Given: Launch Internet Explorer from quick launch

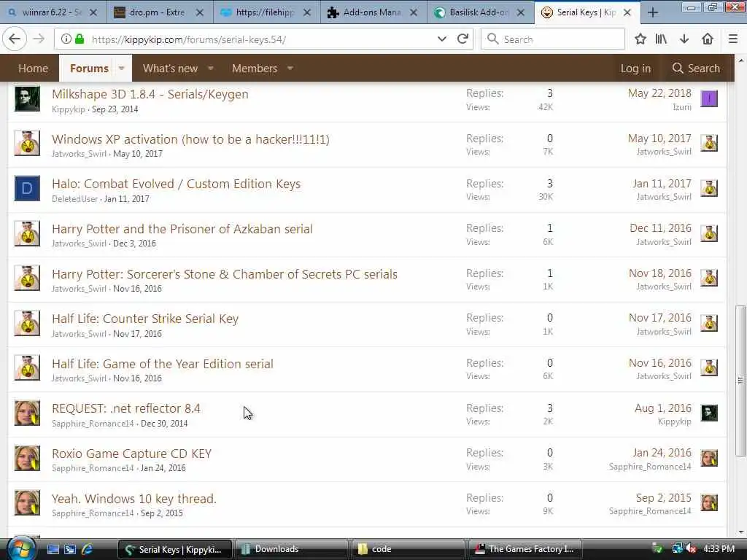Looking at the screenshot, I should click(x=87, y=549).
